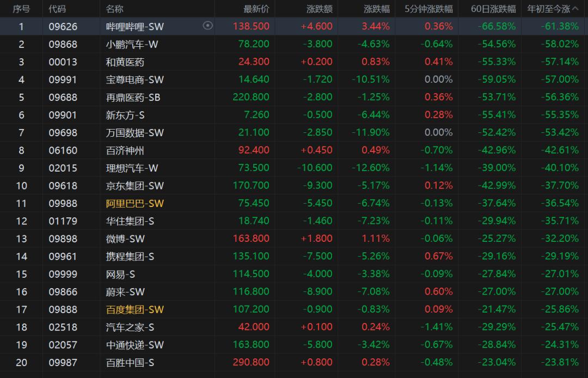The image size is (588, 378).
Task: Open 万国数据-SW details
Action: click(135, 132)
